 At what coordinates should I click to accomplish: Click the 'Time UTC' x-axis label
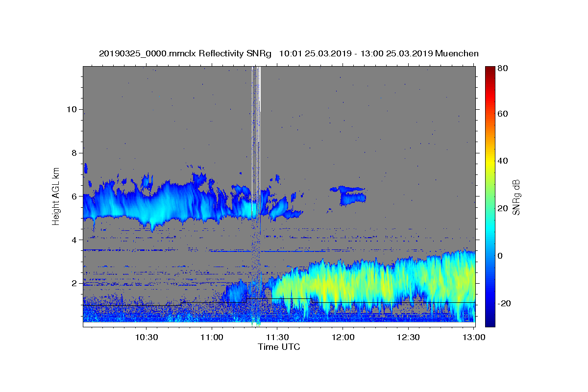tap(279, 347)
